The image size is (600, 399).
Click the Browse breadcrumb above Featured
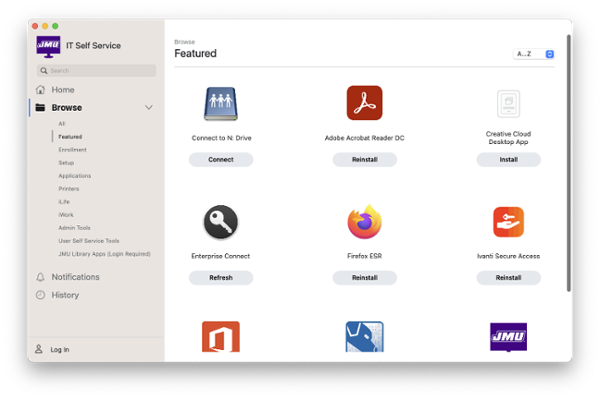click(x=184, y=42)
